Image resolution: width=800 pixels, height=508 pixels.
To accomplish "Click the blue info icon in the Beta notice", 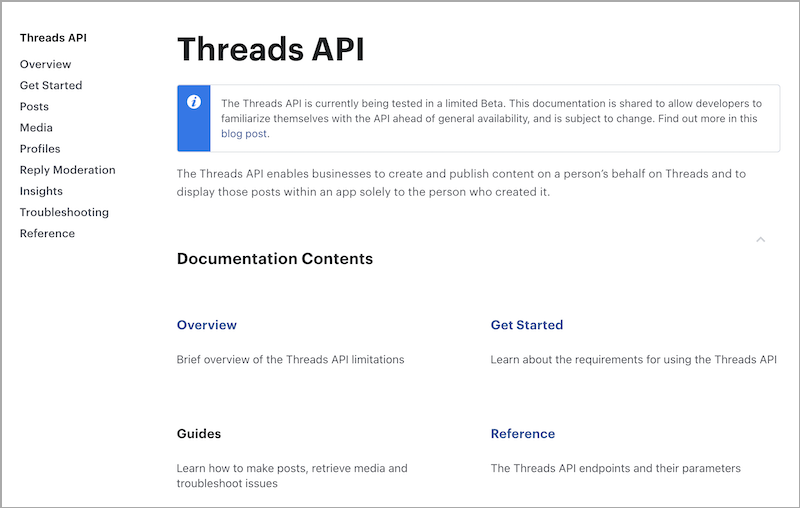I will [x=193, y=102].
